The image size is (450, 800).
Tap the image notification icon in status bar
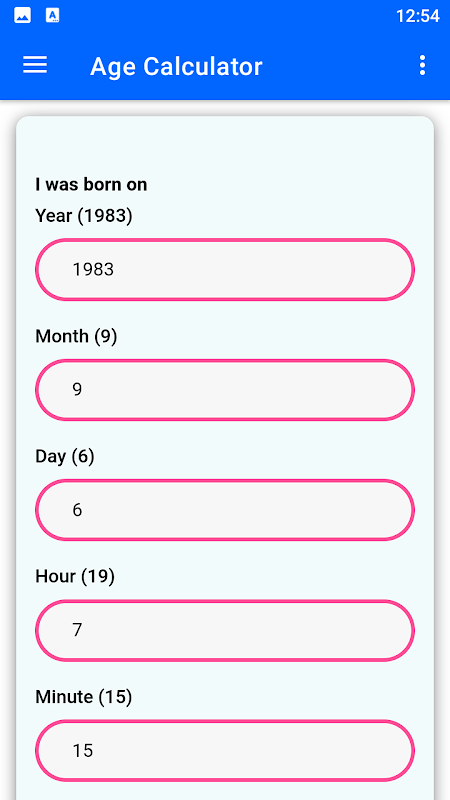[22, 16]
